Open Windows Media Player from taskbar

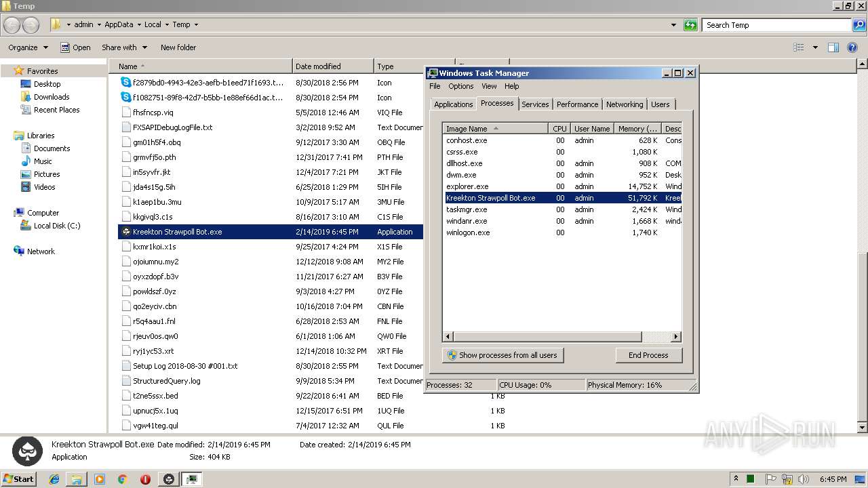(x=100, y=479)
